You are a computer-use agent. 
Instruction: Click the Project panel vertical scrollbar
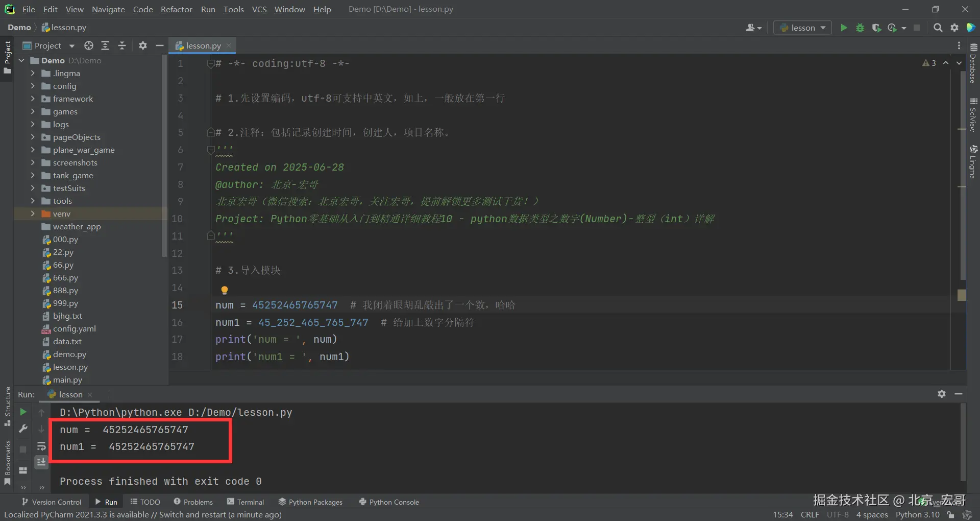click(164, 156)
